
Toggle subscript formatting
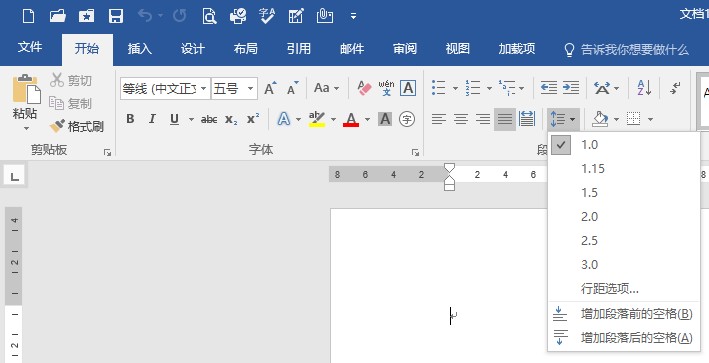tap(231, 119)
